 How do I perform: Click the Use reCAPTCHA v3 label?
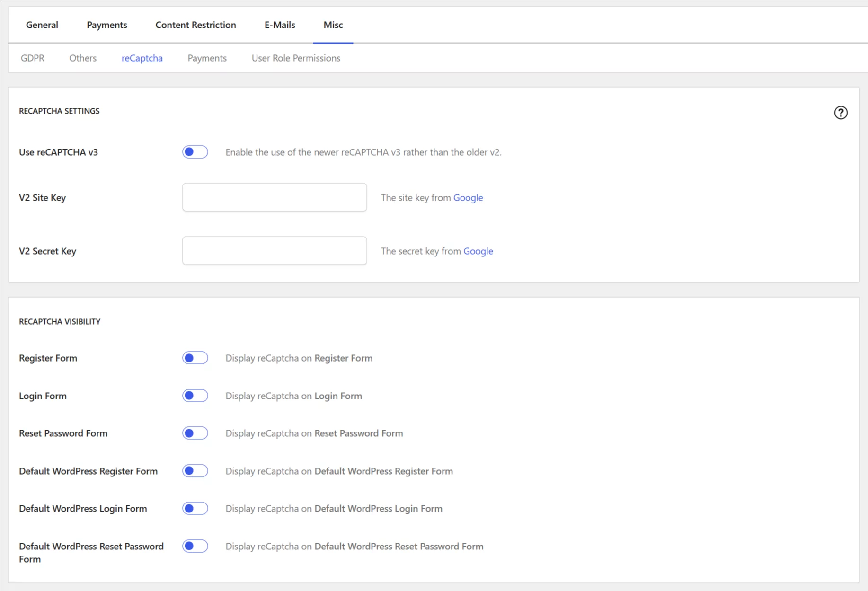click(x=58, y=152)
